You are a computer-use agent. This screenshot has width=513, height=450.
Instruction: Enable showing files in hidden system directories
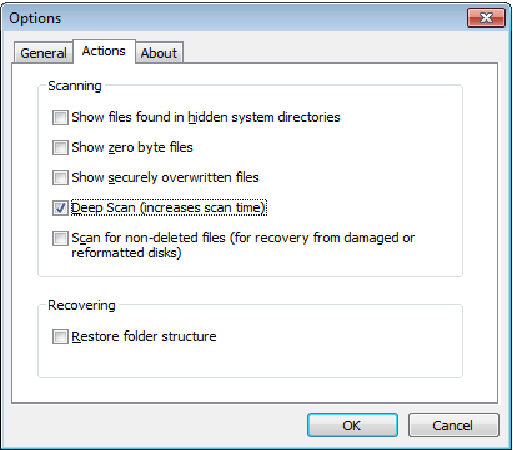pyautogui.click(x=60, y=118)
